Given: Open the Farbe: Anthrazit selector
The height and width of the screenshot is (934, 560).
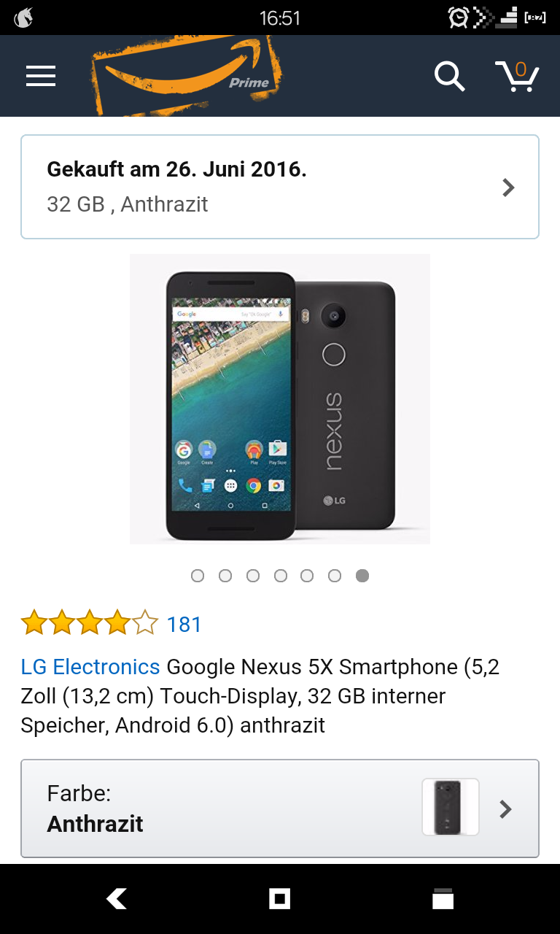Looking at the screenshot, I should tap(280, 808).
